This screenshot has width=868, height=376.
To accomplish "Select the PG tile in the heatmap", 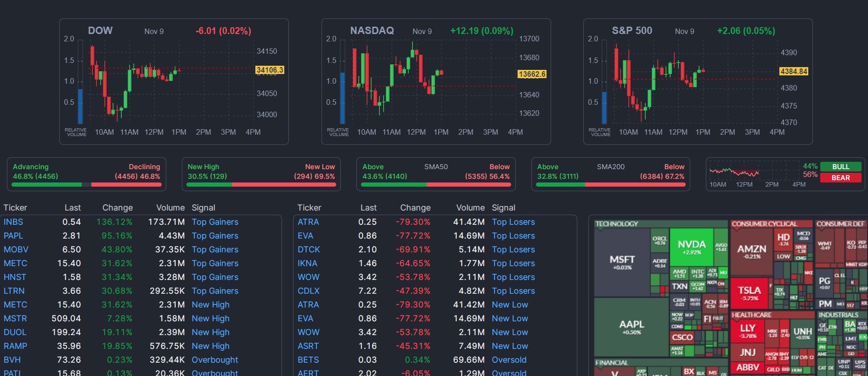I will [825, 282].
